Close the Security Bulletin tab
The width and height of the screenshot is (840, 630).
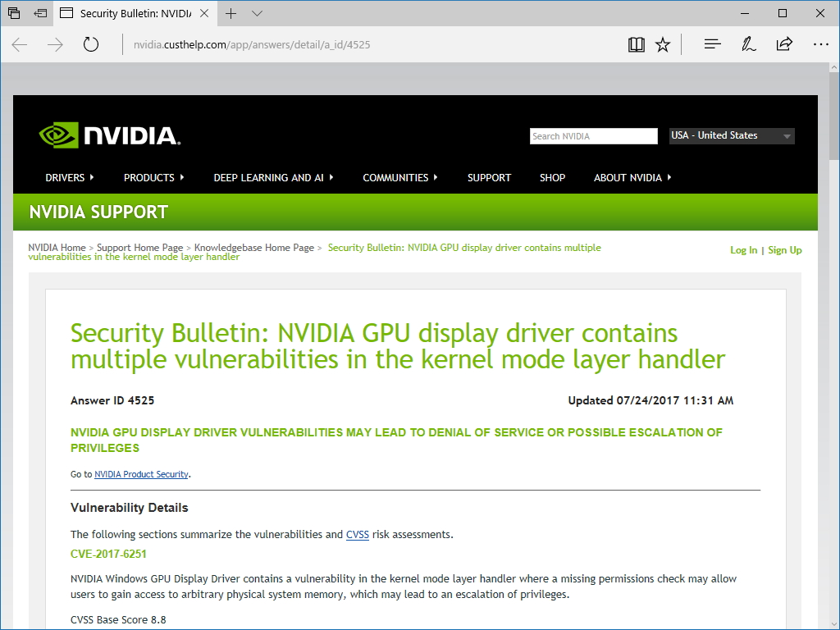point(204,13)
